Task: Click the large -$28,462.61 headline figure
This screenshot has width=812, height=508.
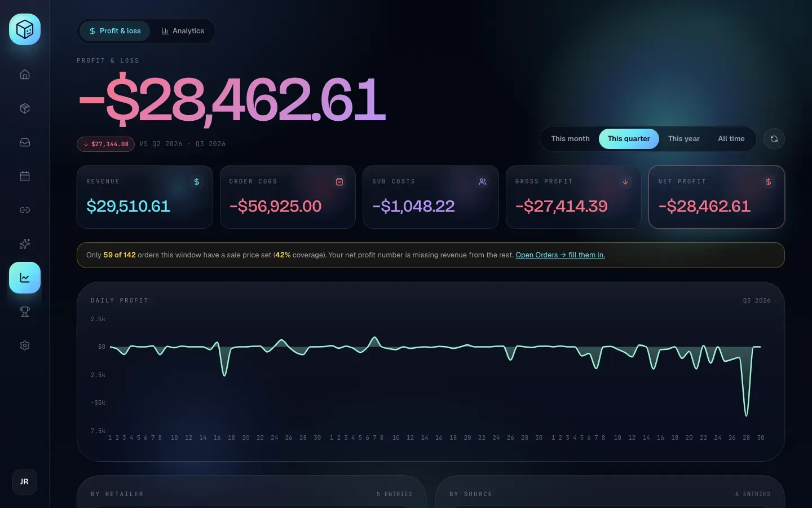Action: point(232,100)
